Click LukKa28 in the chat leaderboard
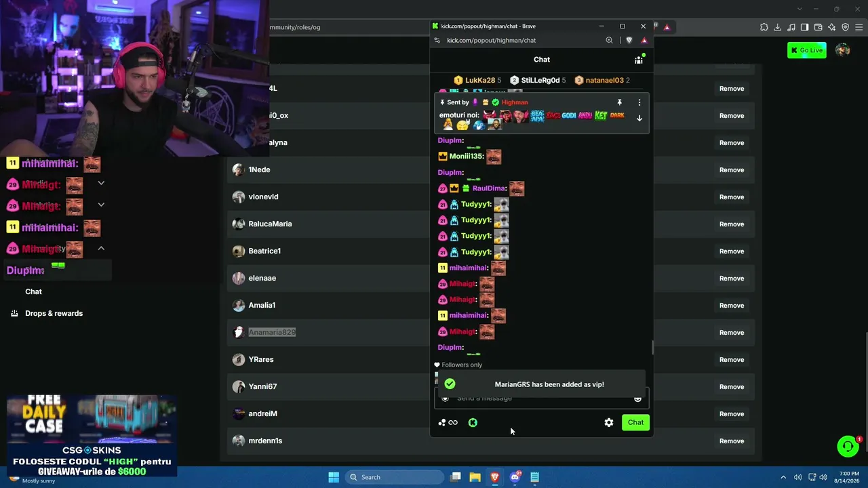 (480, 80)
